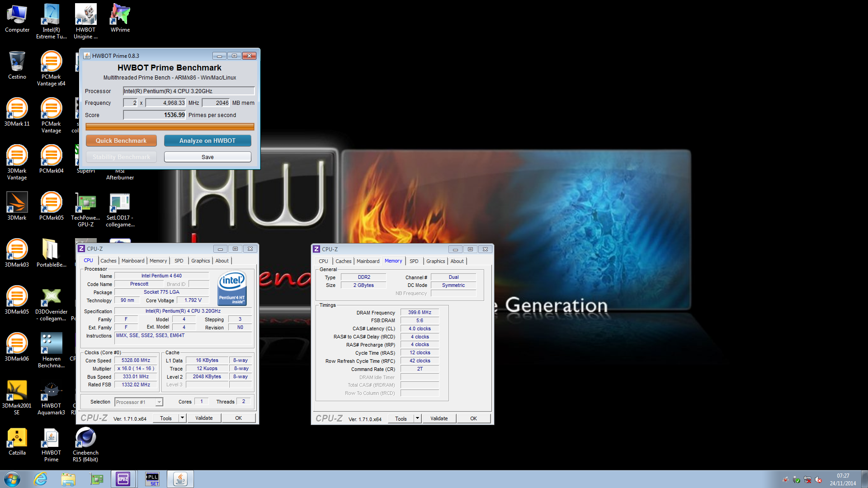Expand Tools dropdown arrow in right CPU-Z
The height and width of the screenshot is (488, 868).
(x=418, y=418)
